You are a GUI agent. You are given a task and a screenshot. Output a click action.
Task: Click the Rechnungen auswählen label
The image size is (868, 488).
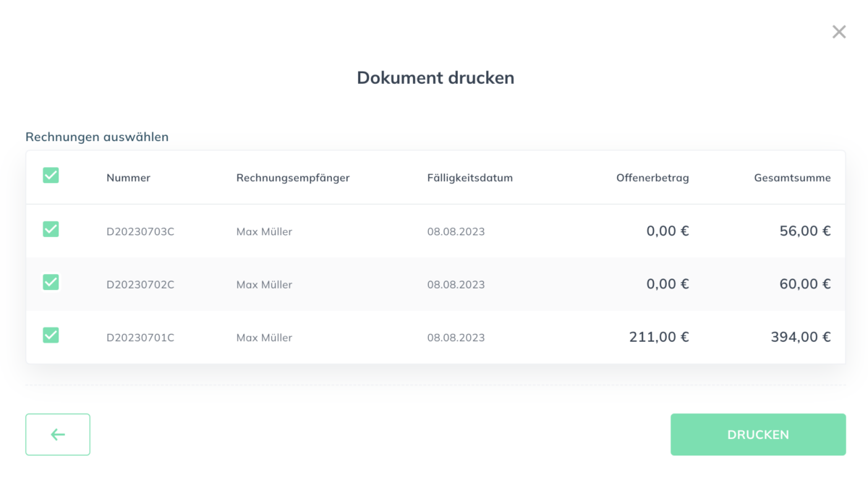click(x=97, y=137)
